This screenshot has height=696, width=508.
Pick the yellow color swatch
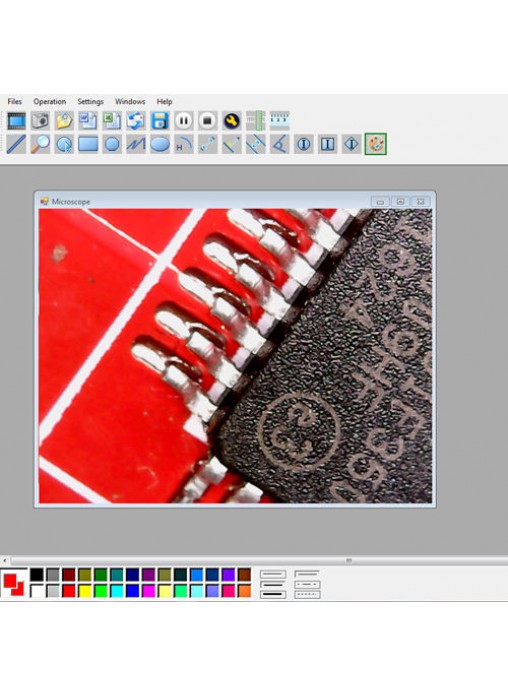point(85,591)
